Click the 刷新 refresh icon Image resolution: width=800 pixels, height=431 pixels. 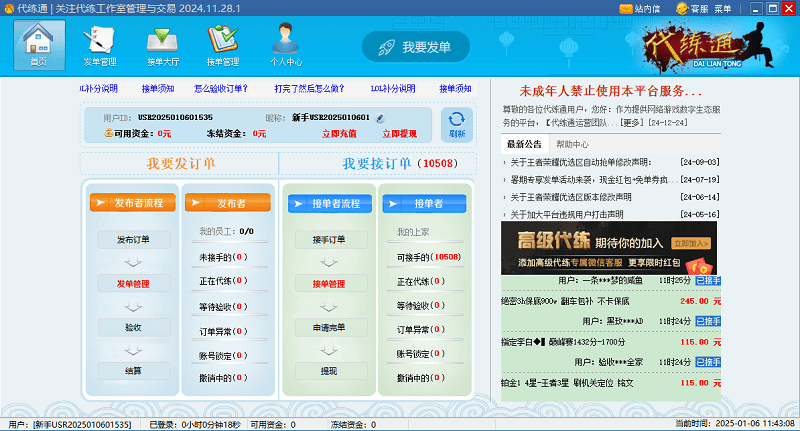click(457, 124)
